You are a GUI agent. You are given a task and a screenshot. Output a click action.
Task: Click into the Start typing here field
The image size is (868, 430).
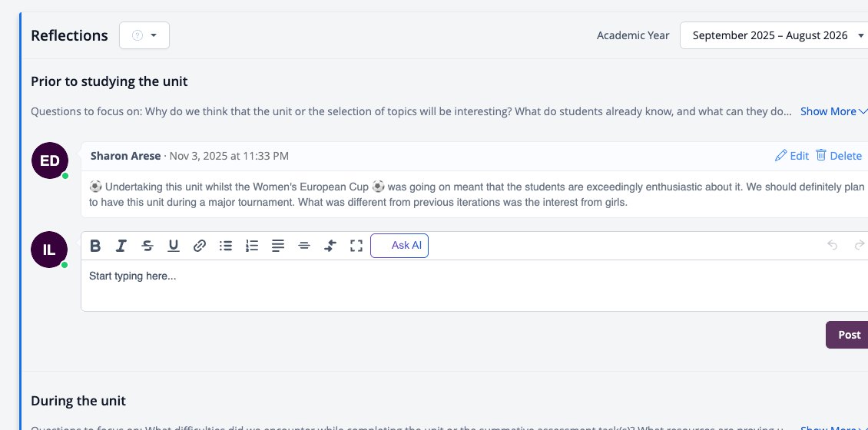click(475, 286)
